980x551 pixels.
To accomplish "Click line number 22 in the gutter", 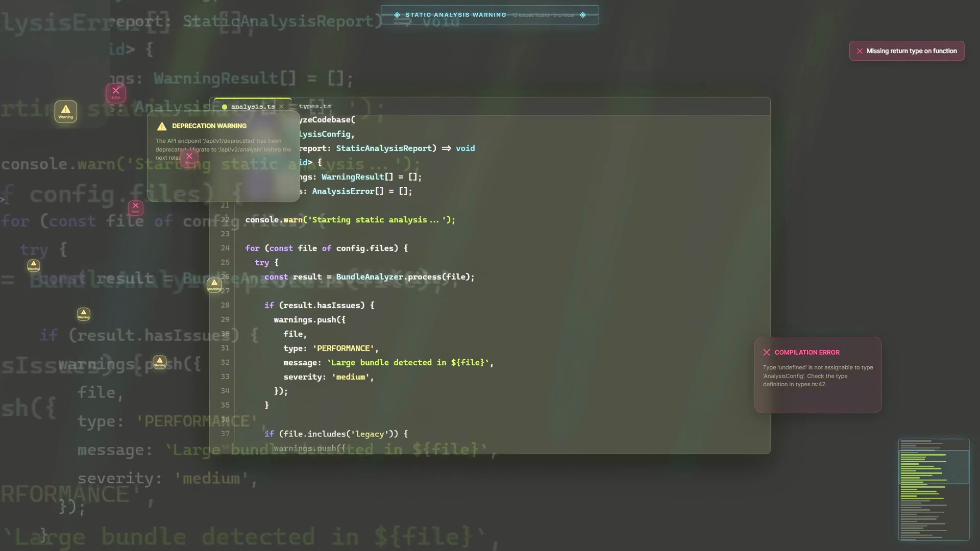I will 225,219.
